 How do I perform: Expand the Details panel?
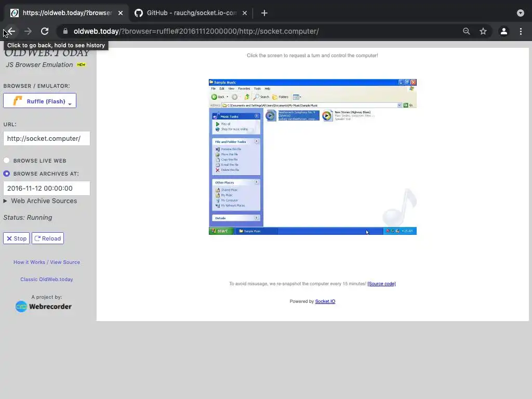click(x=257, y=218)
